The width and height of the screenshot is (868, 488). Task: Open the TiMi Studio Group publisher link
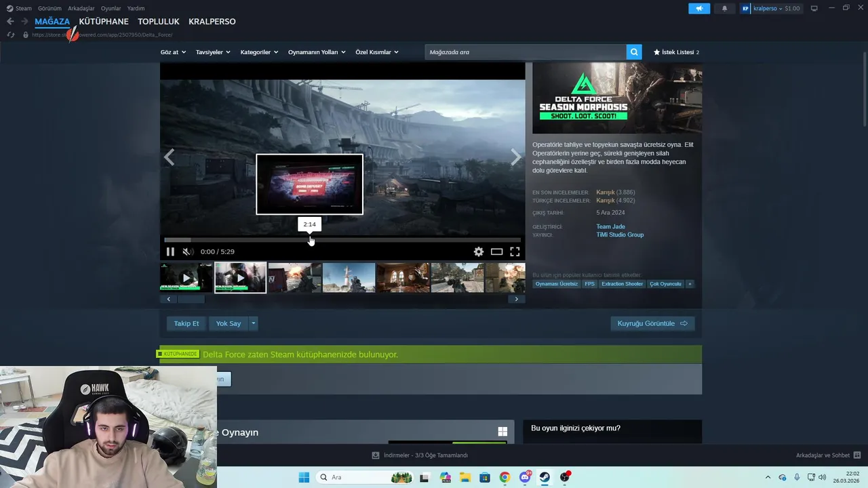coord(620,235)
